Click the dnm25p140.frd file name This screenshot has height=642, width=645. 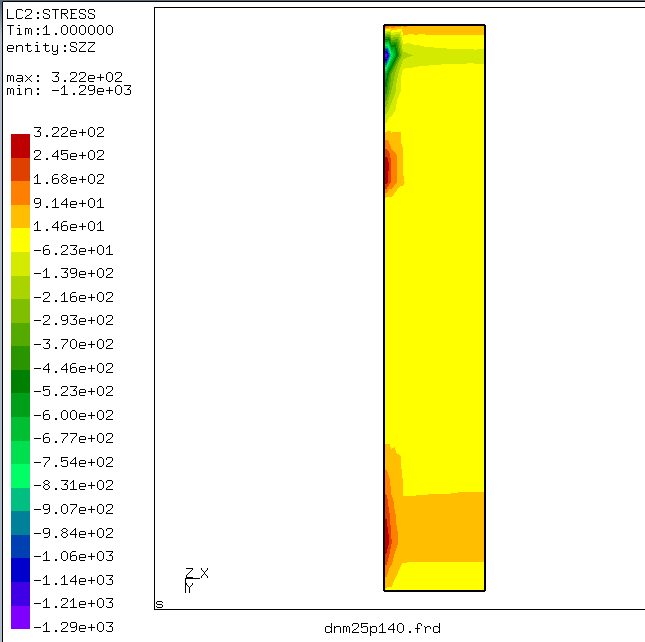pyautogui.click(x=382, y=628)
